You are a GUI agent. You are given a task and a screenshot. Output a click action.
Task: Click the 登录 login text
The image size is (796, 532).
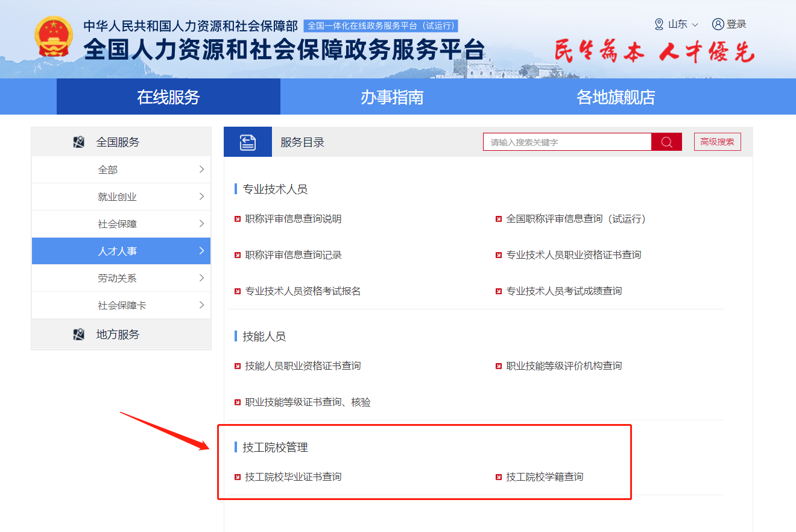tap(737, 24)
